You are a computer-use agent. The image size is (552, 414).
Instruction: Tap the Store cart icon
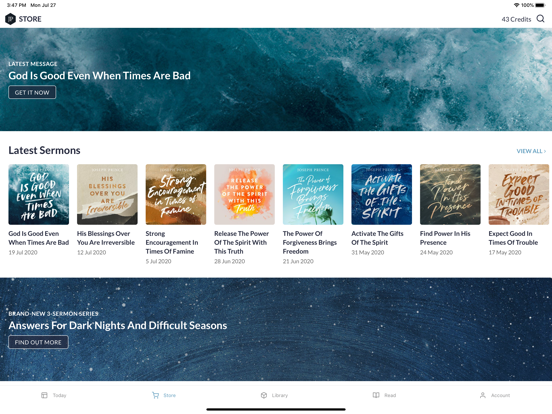click(155, 395)
